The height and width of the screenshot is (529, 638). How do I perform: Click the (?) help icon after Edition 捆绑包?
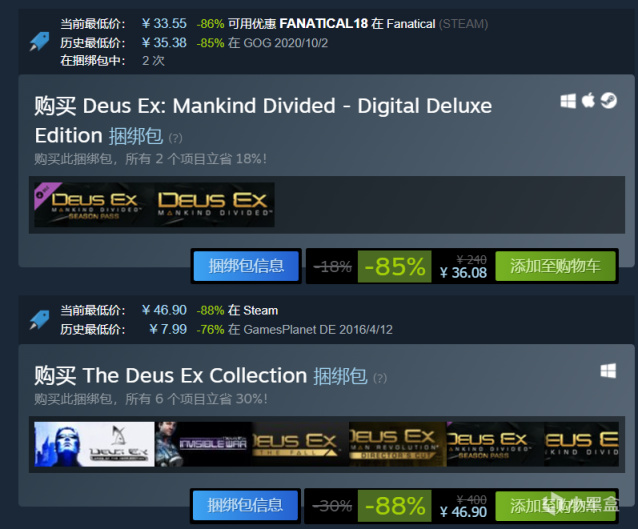click(x=175, y=138)
